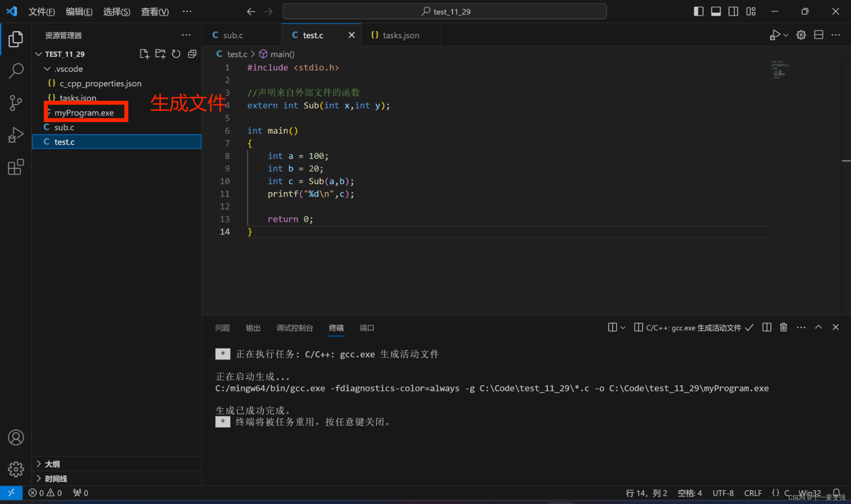Click the close terminal panel button
This screenshot has width=851, height=504.
(836, 327)
